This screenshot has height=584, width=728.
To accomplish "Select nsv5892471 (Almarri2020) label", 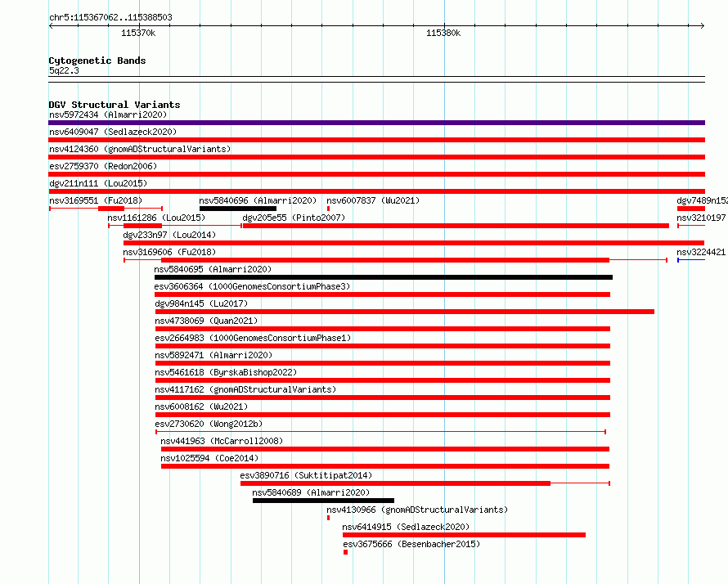I will click(x=213, y=355).
